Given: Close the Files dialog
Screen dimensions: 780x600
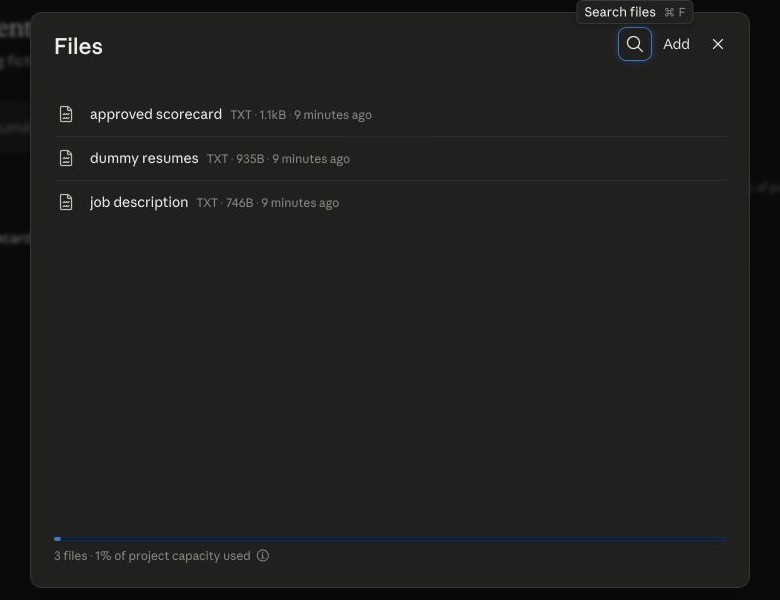Looking at the screenshot, I should click(717, 44).
